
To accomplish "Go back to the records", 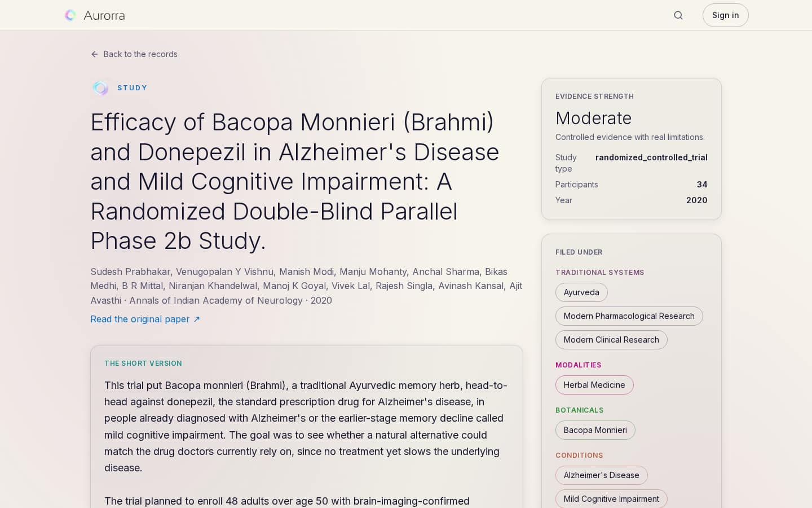I will click(134, 54).
